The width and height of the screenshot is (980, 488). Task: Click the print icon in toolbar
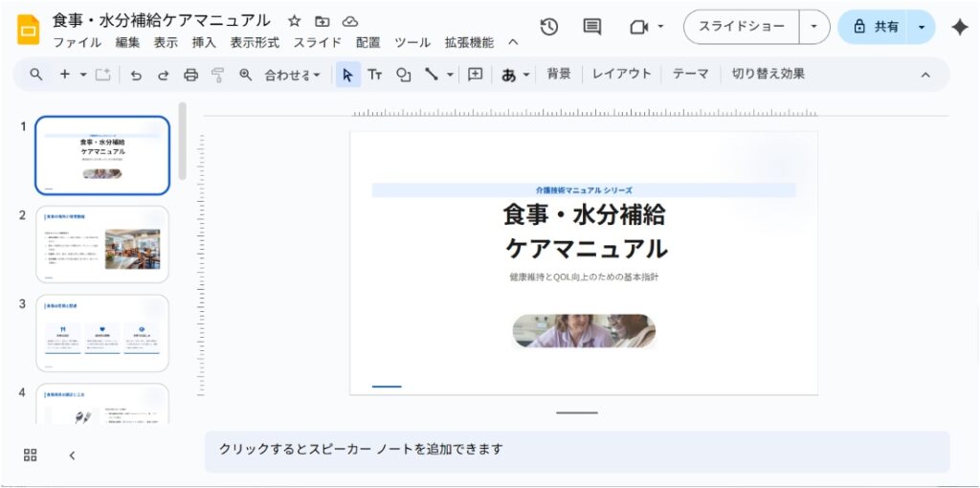click(x=190, y=75)
